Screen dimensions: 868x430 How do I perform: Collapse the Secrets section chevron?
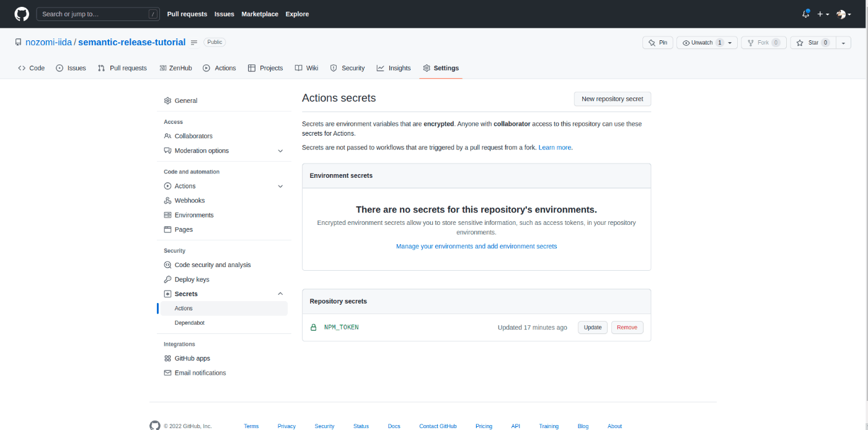tap(280, 294)
